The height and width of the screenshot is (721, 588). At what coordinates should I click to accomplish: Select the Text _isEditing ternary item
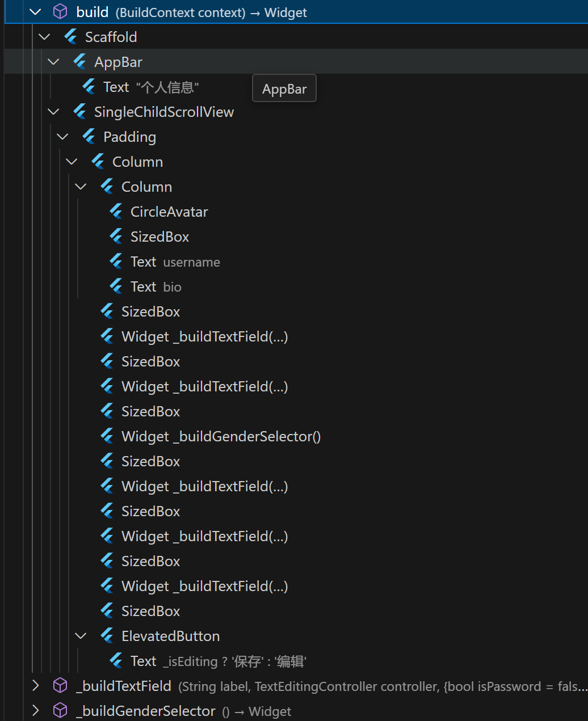pyautogui.click(x=218, y=661)
